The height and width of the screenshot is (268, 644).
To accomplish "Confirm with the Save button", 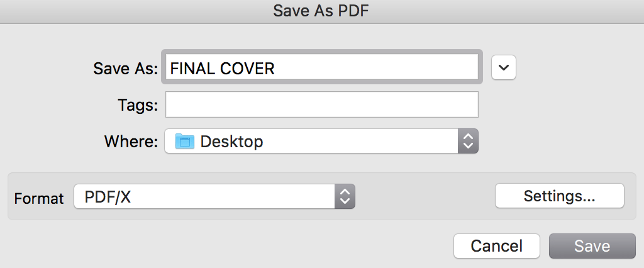I will coord(592,246).
